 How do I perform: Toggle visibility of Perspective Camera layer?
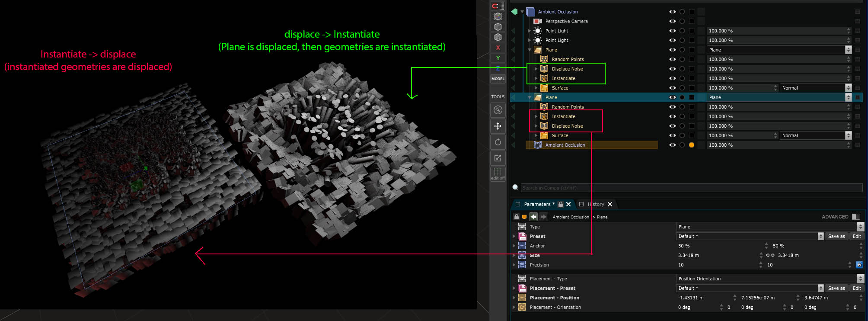672,21
